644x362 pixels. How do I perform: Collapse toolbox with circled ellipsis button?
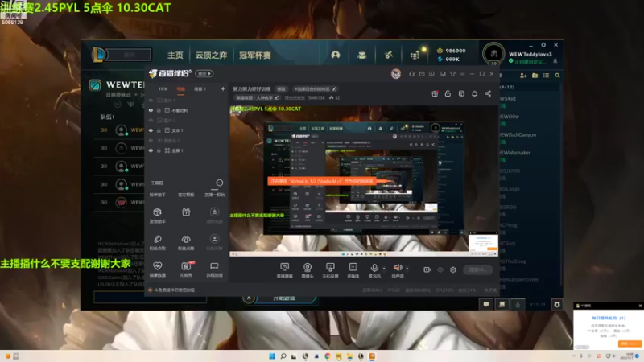click(x=219, y=183)
